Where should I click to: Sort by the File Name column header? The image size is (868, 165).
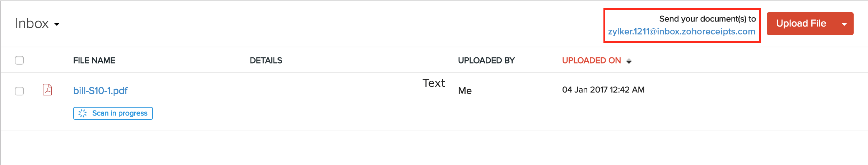(x=94, y=60)
